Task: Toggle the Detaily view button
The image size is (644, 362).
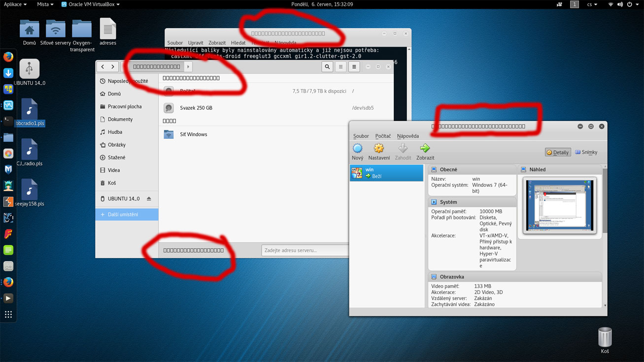Action: coord(558,153)
